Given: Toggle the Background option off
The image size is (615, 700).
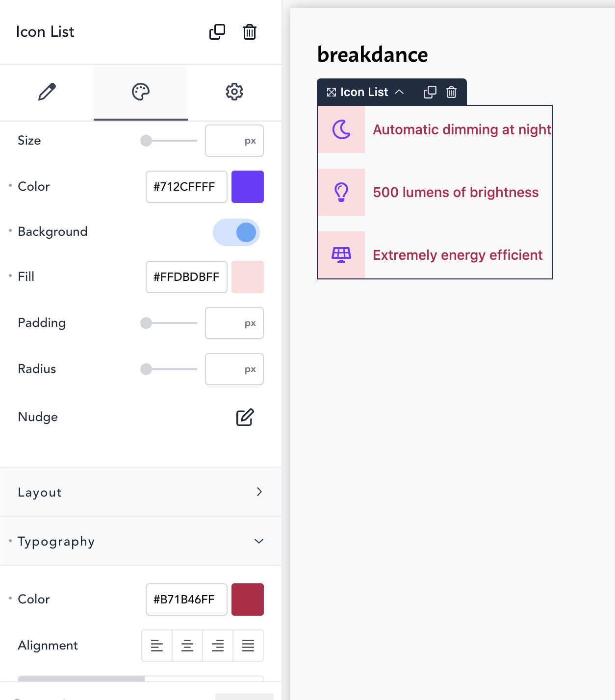Looking at the screenshot, I should point(236,232).
